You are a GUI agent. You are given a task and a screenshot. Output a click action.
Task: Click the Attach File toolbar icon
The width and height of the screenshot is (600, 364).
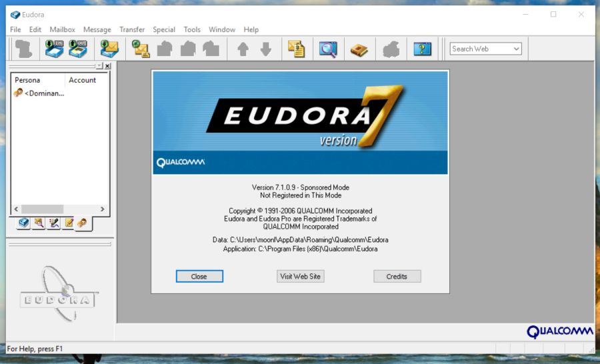(x=296, y=49)
